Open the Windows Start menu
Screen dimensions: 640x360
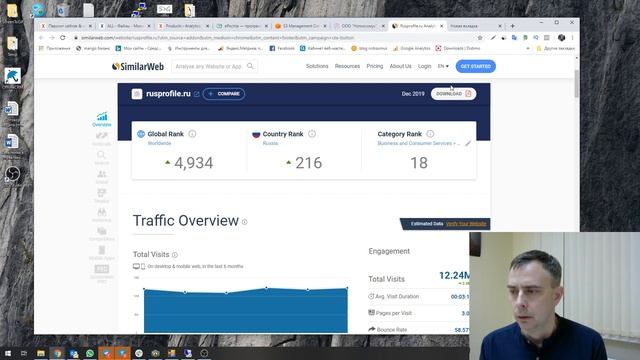(x=8, y=353)
